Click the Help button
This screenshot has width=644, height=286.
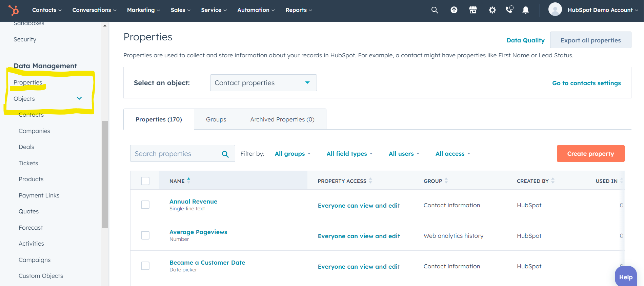(626, 277)
